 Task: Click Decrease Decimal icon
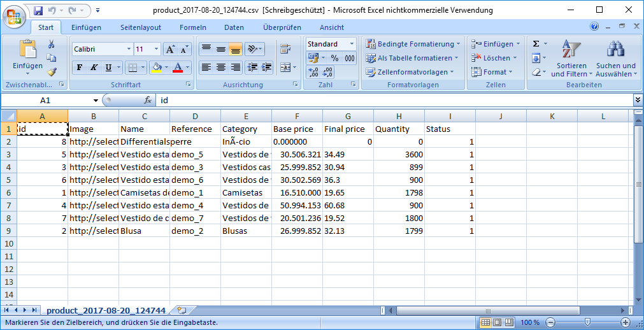tap(327, 73)
